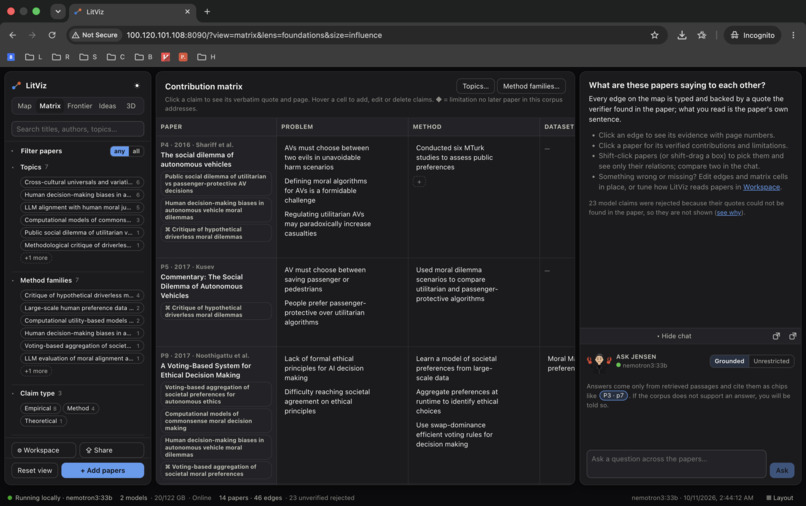The width and height of the screenshot is (806, 506).
Task: Switch chat to Grounded mode
Action: (x=729, y=361)
